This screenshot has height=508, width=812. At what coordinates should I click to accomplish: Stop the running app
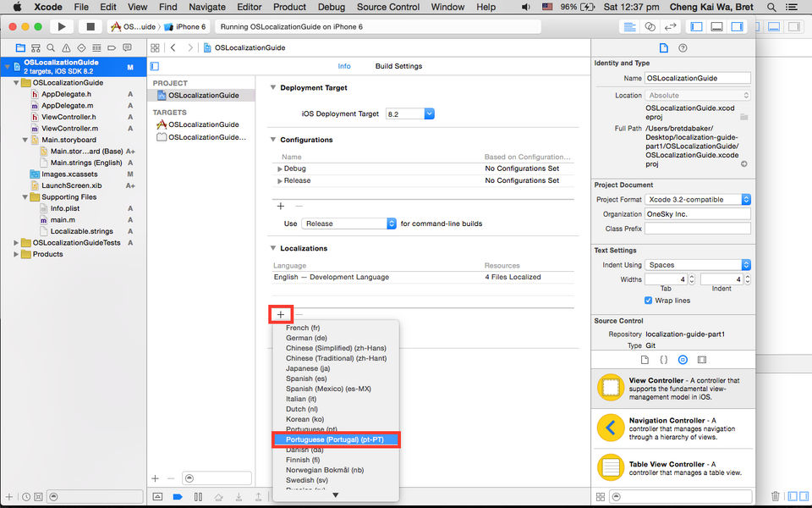pos(91,26)
